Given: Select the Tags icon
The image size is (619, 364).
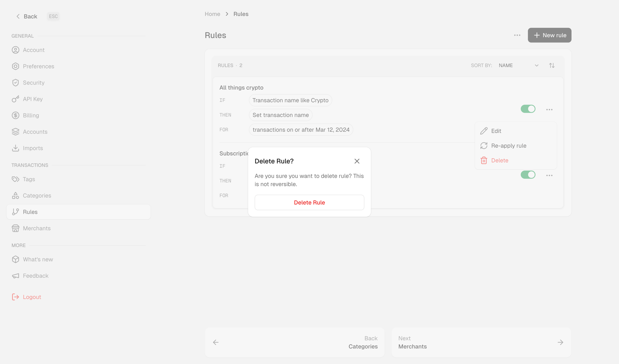Looking at the screenshot, I should 15,179.
